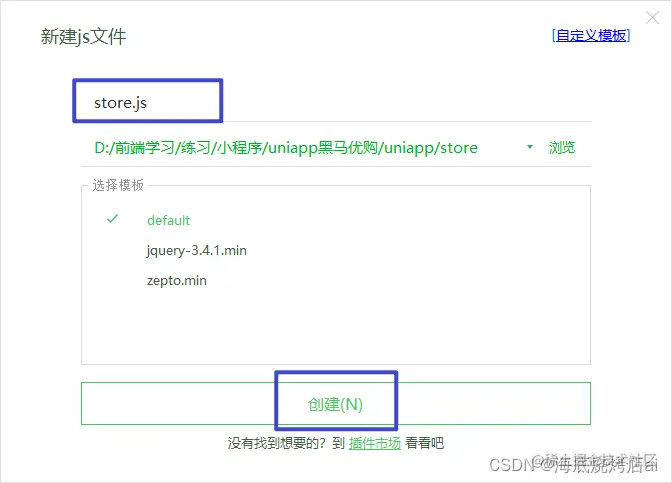Expand the save path dropdown arrow
The height and width of the screenshot is (483, 672).
(530, 147)
